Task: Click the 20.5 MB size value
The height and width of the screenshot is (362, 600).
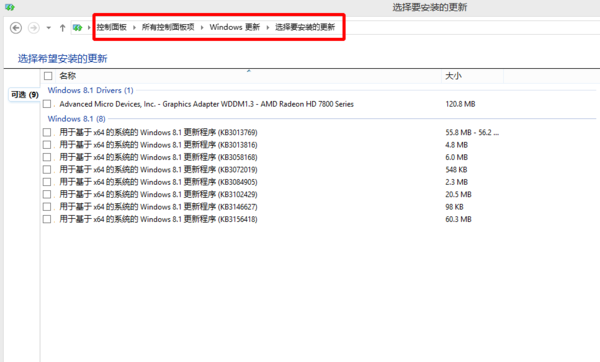Action: click(x=458, y=194)
